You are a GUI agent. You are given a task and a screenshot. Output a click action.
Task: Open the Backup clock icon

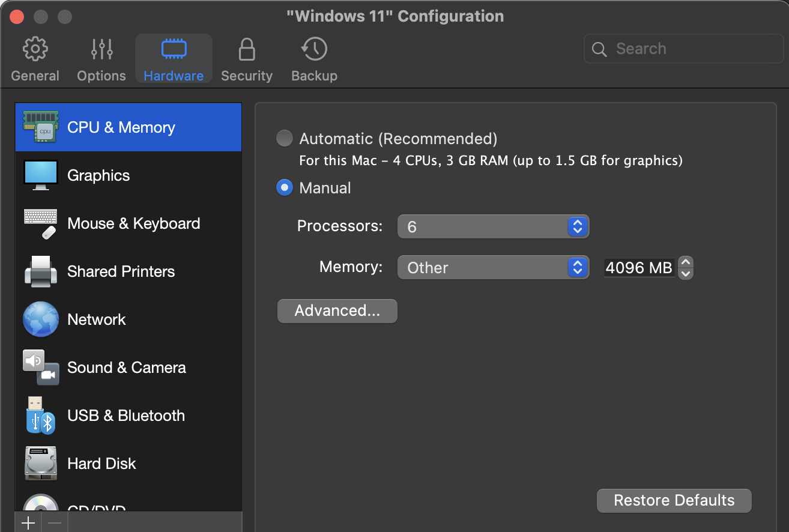(314, 49)
